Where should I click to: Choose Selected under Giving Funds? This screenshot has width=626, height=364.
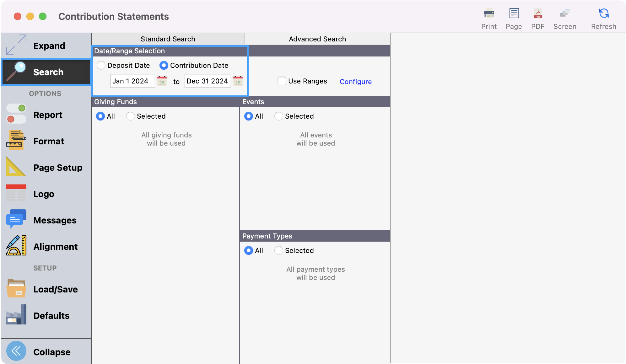point(131,116)
